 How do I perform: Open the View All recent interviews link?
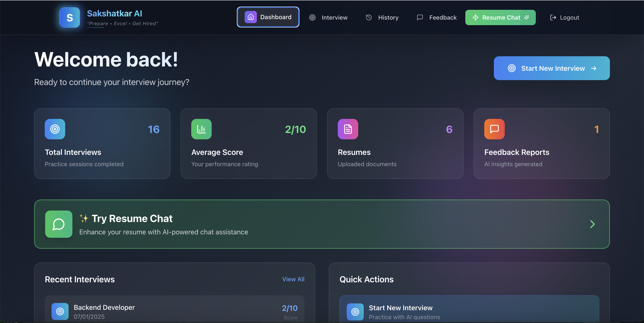293,279
